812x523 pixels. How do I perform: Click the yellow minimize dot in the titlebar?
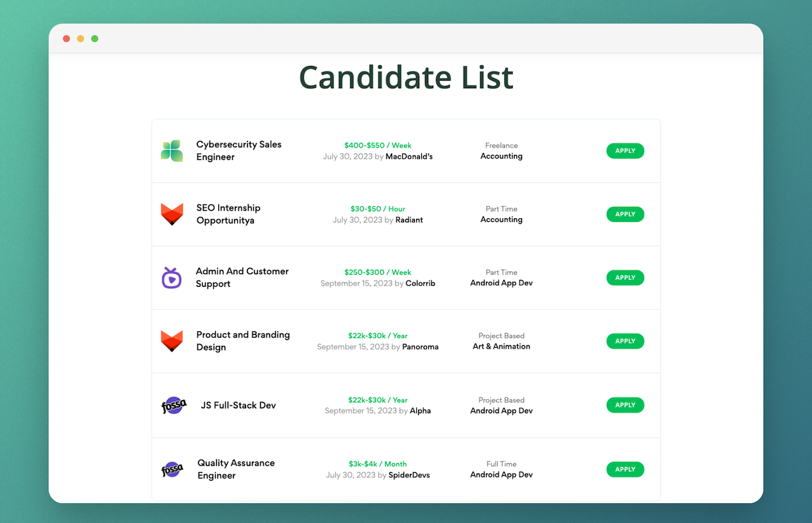[x=81, y=38]
